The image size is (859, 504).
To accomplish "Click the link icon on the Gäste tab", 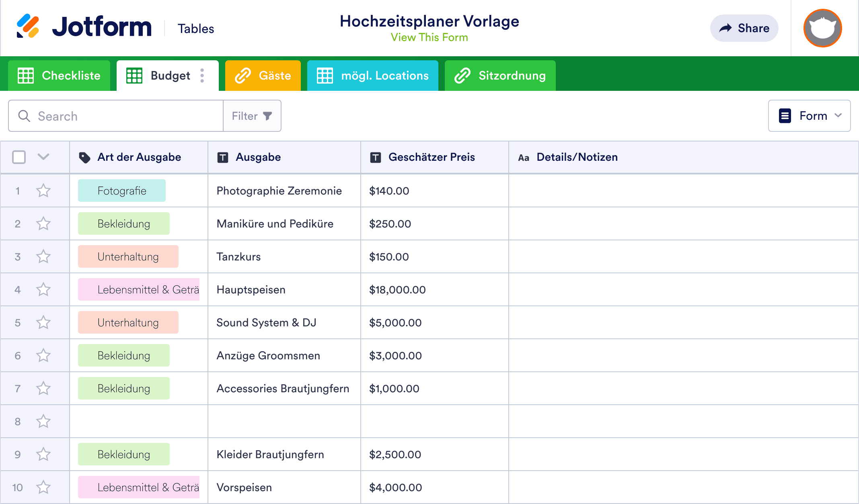I will [x=243, y=75].
